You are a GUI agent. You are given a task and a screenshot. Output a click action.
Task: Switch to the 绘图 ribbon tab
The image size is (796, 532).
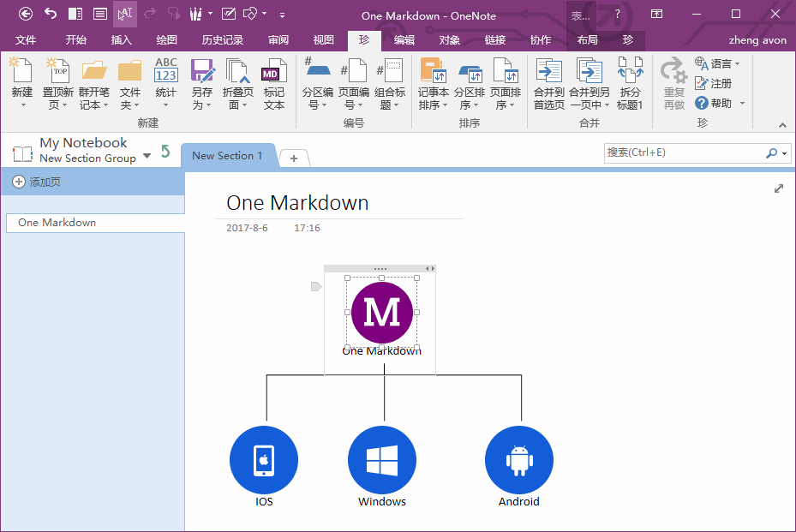tap(166, 40)
